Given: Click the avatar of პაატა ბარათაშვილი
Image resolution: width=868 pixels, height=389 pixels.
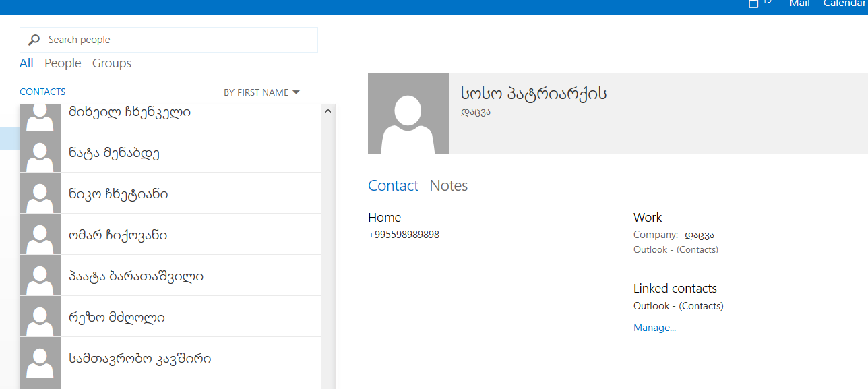Looking at the screenshot, I should coord(40,276).
